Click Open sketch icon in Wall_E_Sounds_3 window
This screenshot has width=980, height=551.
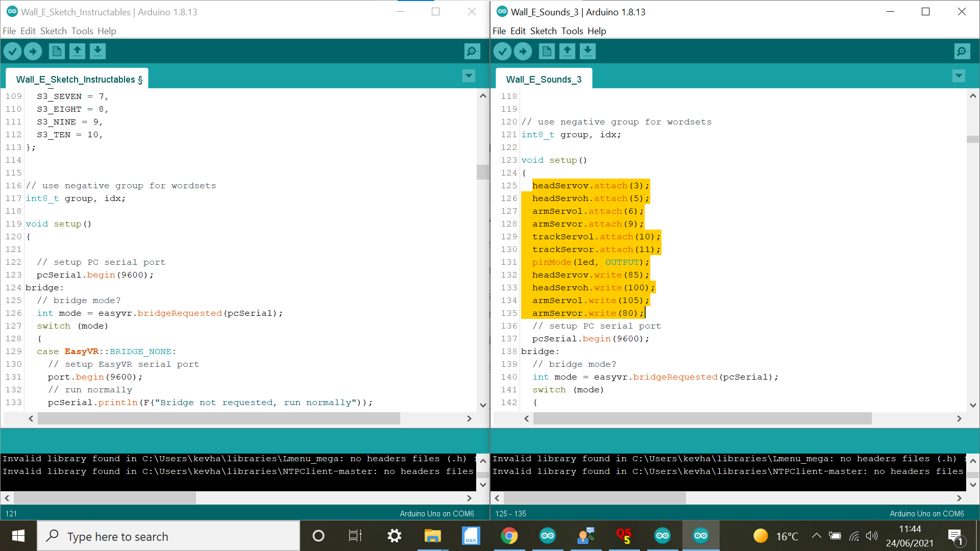(567, 51)
